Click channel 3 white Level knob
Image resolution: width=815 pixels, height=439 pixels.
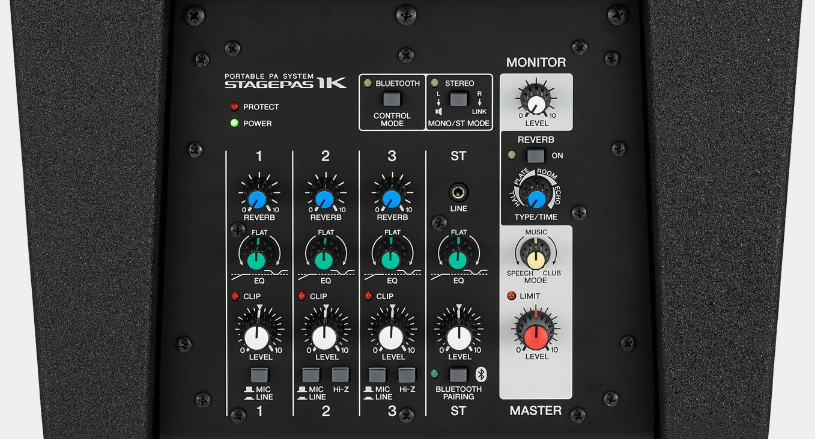pyautogui.click(x=391, y=335)
